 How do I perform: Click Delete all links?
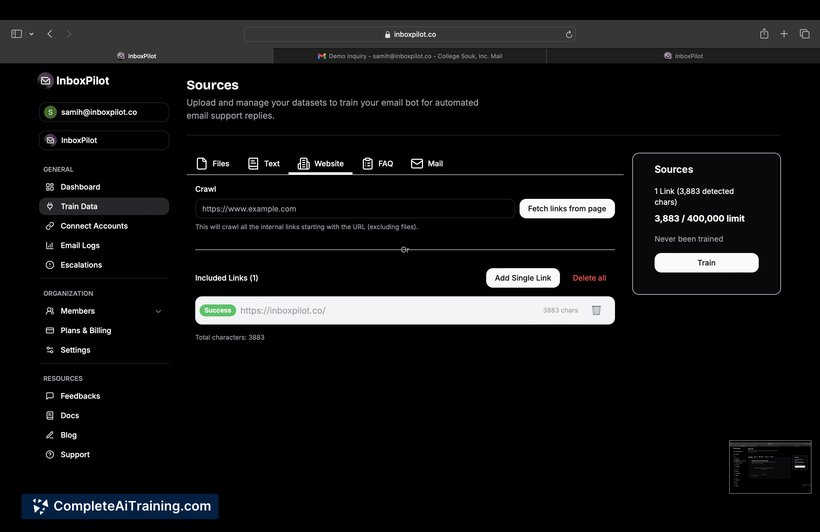[589, 278]
